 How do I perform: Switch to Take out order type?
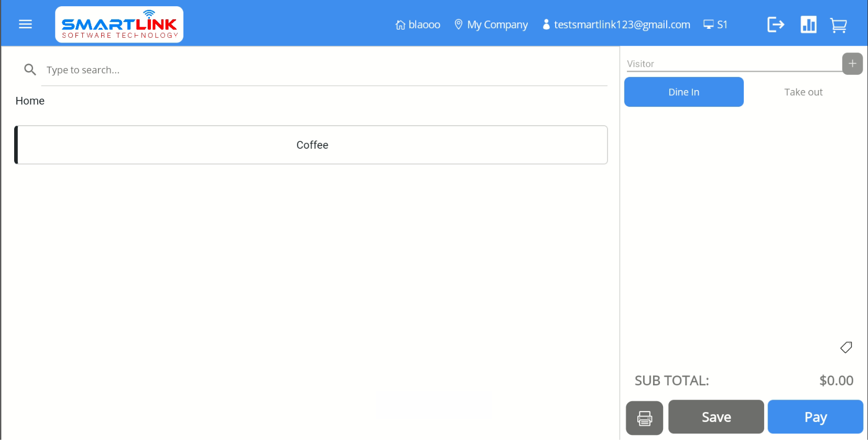(x=803, y=92)
